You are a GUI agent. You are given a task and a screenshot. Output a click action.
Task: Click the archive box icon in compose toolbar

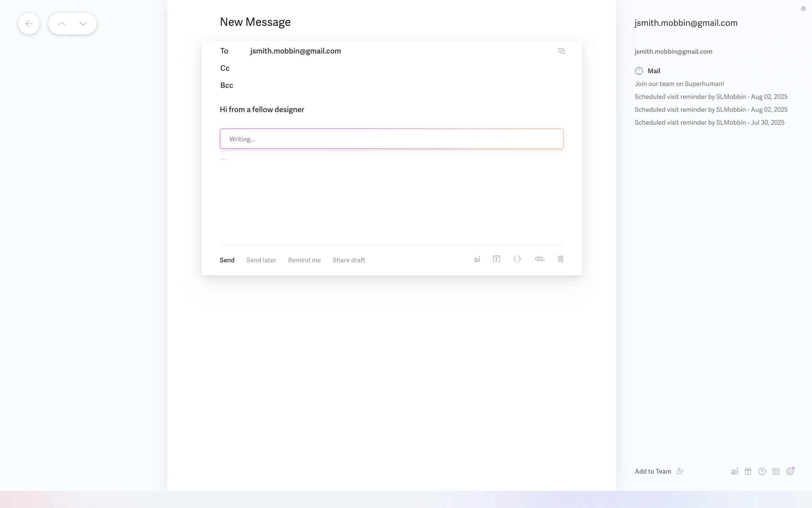coord(497,259)
